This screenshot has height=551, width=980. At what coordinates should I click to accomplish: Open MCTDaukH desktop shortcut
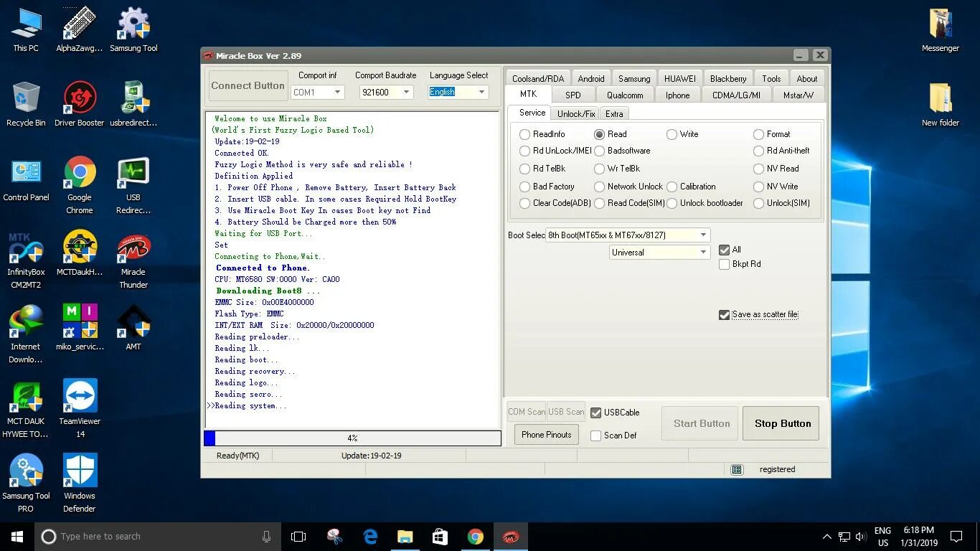[79, 253]
